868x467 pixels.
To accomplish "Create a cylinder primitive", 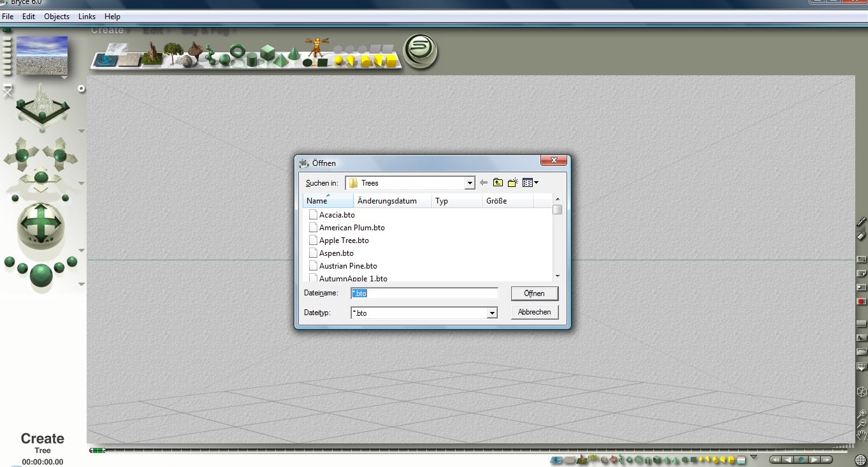I will coord(252,60).
